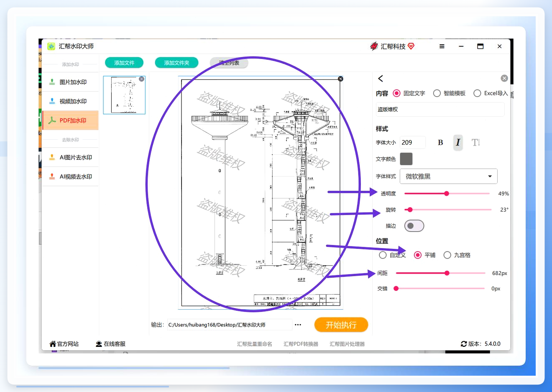Screen dimensions: 552x392
Task: Open the 官方网站 link
Action: (68, 344)
